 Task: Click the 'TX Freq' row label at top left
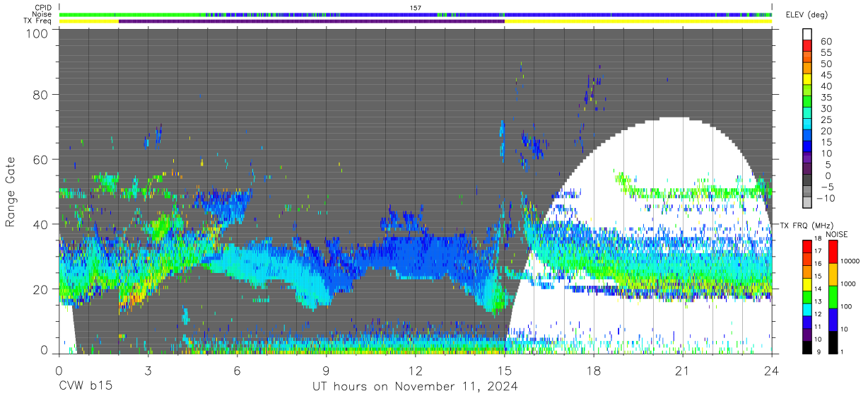pyautogui.click(x=37, y=21)
